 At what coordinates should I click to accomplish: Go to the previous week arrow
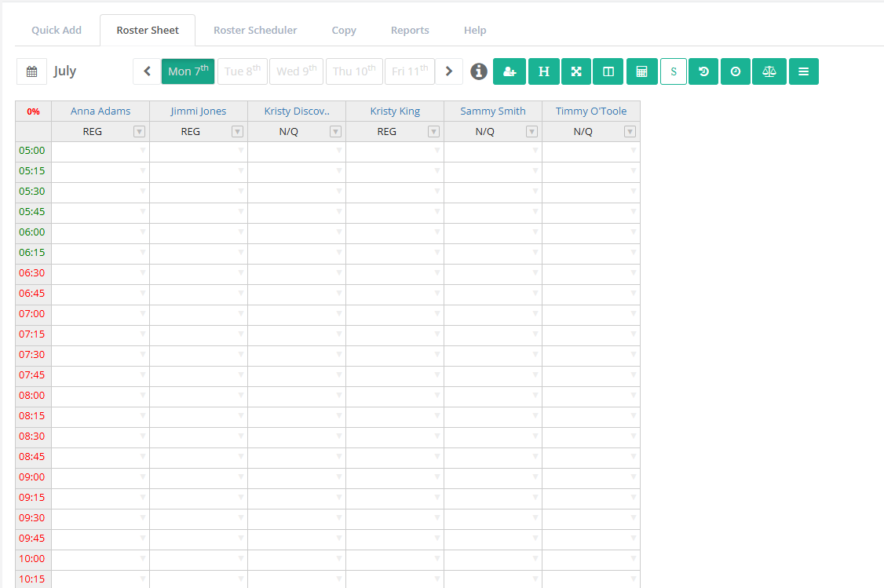147,71
